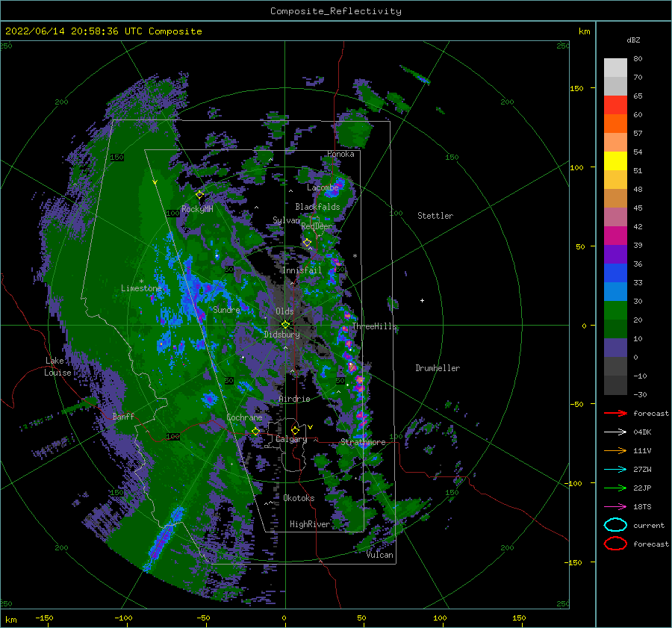
Task: Click the cyan 'current' ellipse in legend
Action: tap(615, 525)
